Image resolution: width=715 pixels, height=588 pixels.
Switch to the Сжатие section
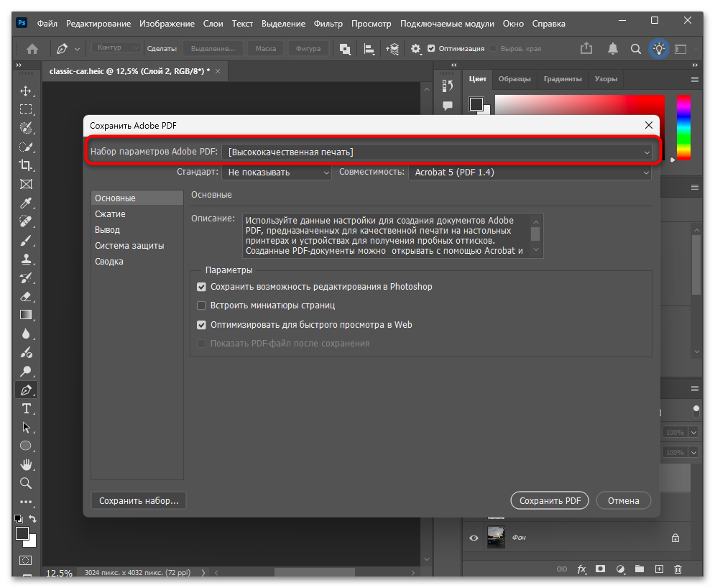[x=110, y=214]
